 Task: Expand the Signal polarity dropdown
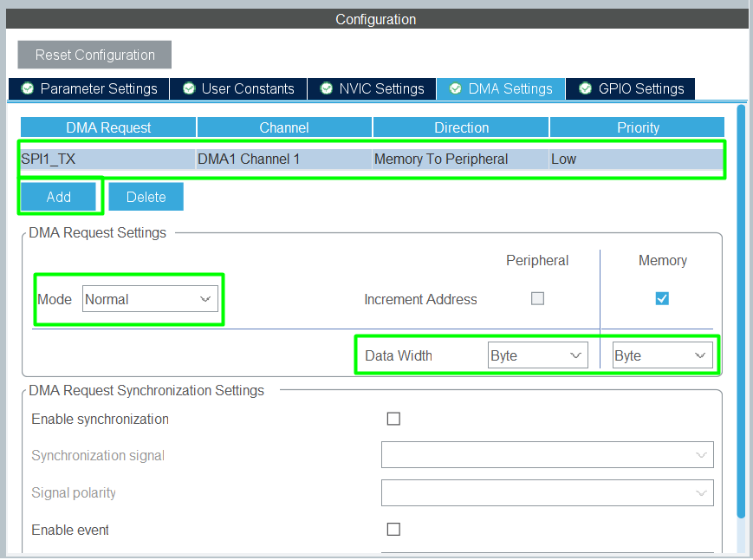[547, 492]
